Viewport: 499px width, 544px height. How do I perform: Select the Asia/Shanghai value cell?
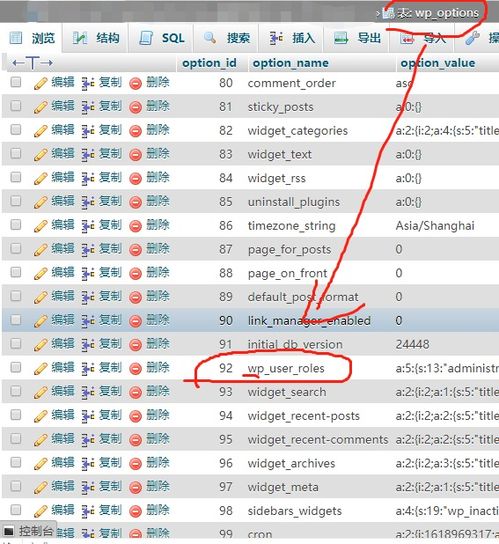435,226
